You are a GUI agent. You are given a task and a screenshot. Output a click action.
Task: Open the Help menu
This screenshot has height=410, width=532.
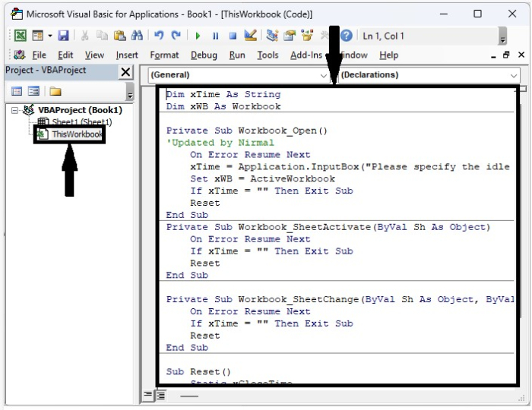389,55
